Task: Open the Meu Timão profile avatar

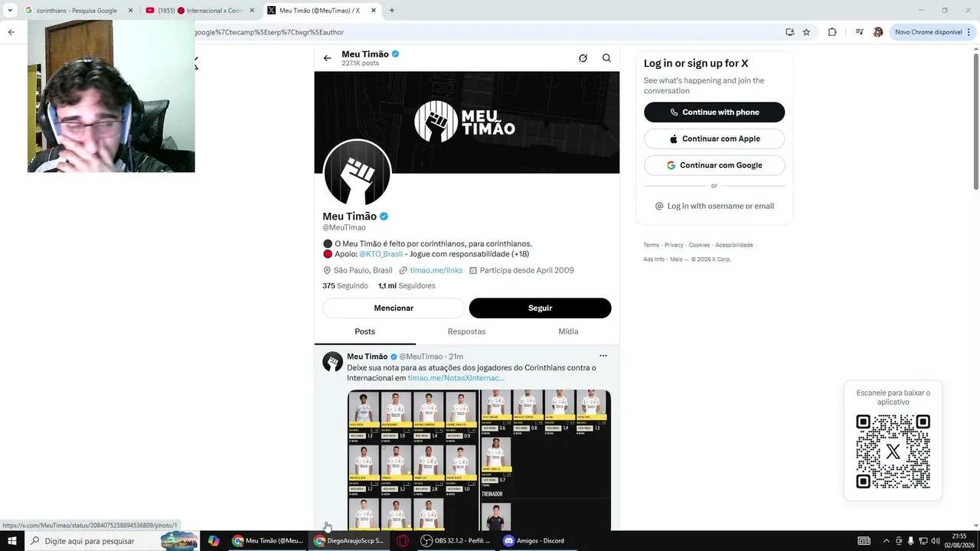Action: pos(358,173)
